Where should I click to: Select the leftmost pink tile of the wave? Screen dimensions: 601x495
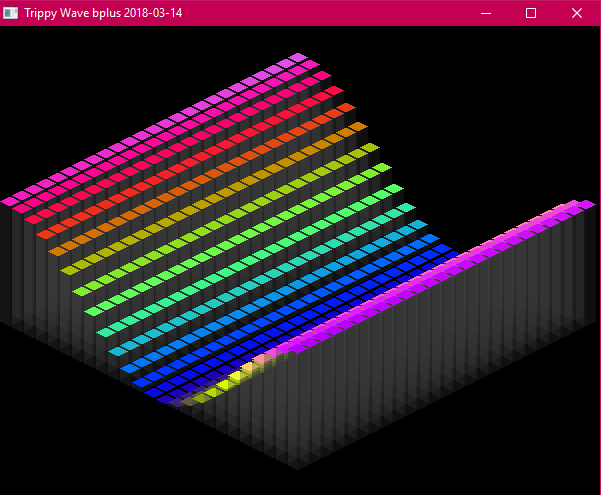11,201
